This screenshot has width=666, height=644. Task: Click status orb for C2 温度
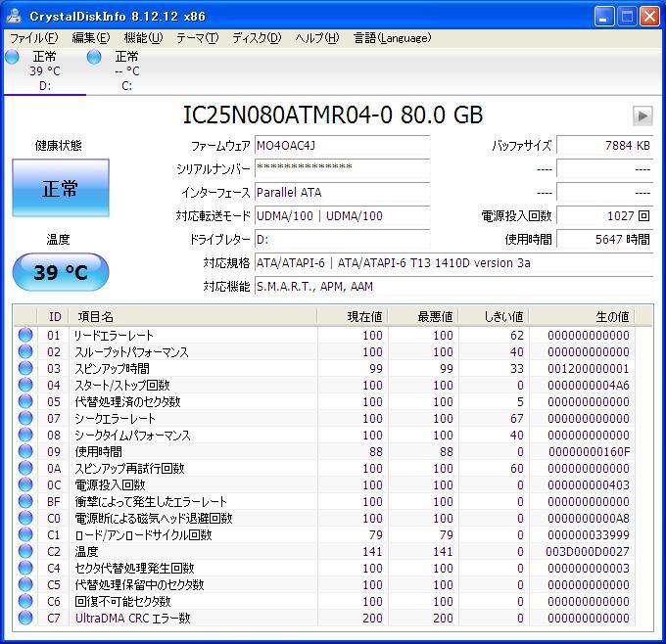pyautogui.click(x=25, y=551)
